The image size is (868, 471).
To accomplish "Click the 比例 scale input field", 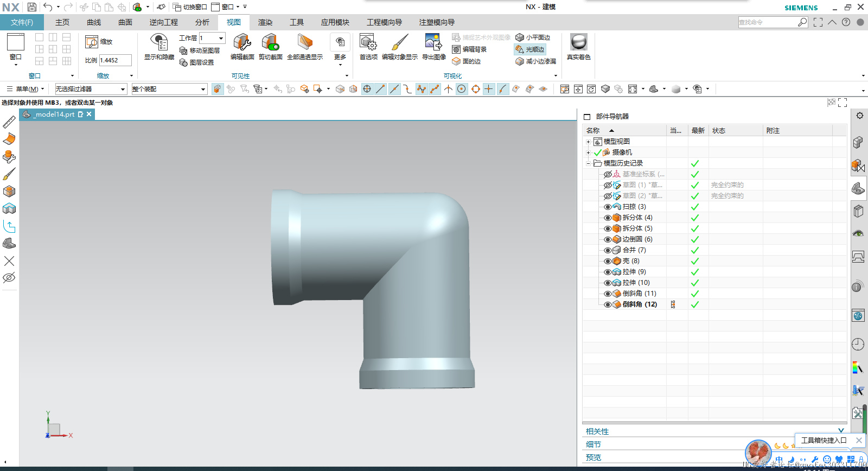I will coord(115,60).
